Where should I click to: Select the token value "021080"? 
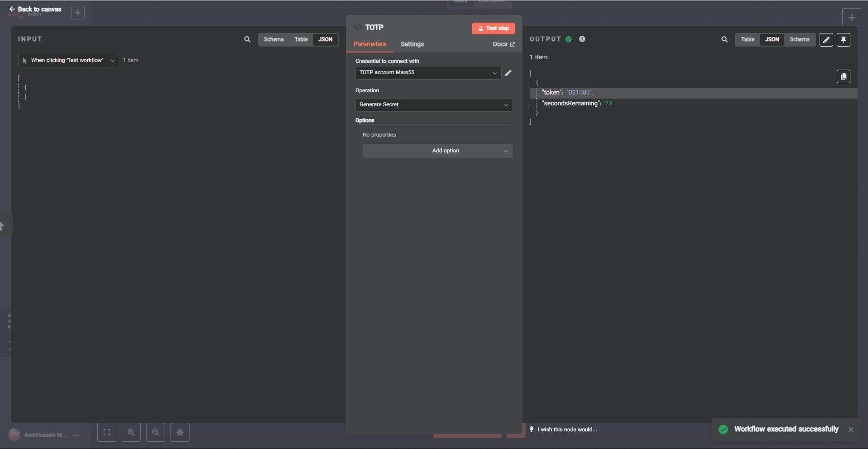point(579,92)
